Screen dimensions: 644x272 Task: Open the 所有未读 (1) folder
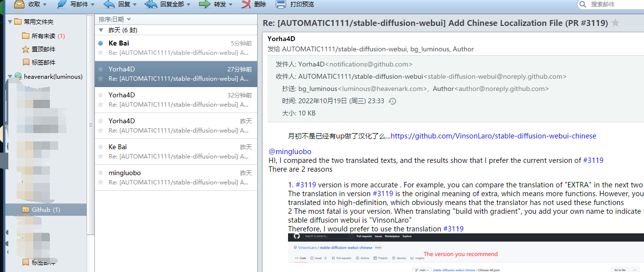(44, 36)
